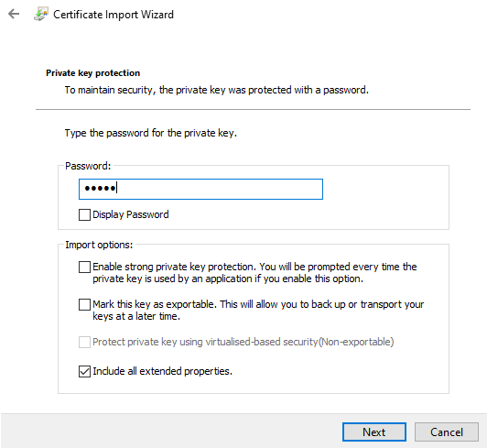Untick the Include all extended properties box

click(x=84, y=372)
